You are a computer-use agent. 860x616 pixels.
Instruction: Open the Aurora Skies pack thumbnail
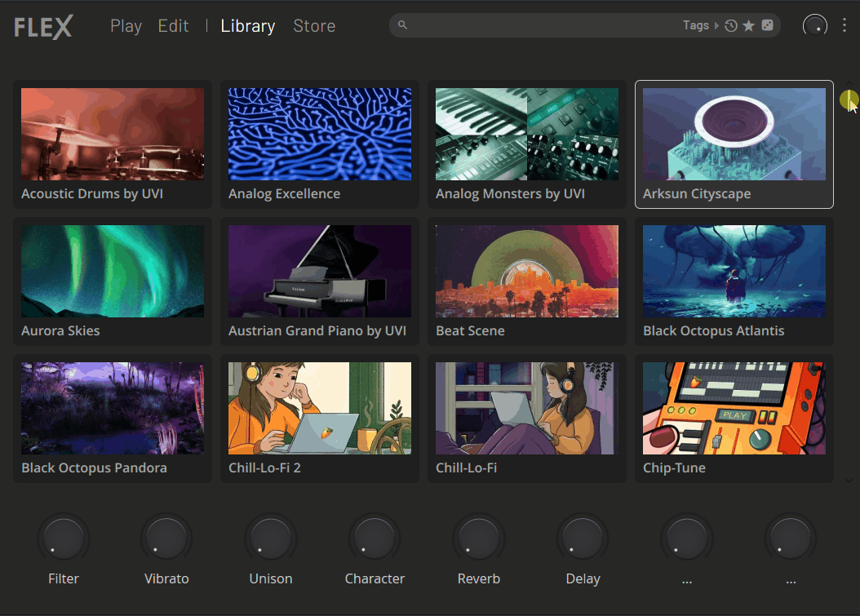[113, 271]
